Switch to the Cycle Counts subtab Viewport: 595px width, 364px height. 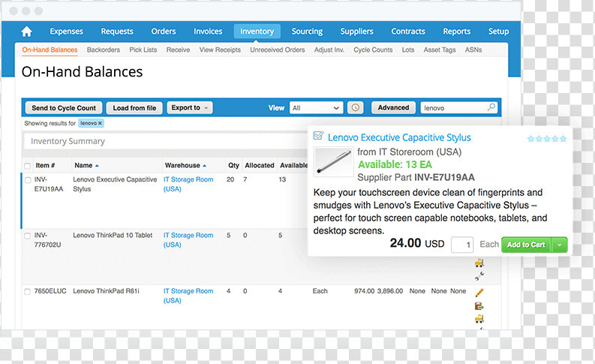(x=373, y=50)
